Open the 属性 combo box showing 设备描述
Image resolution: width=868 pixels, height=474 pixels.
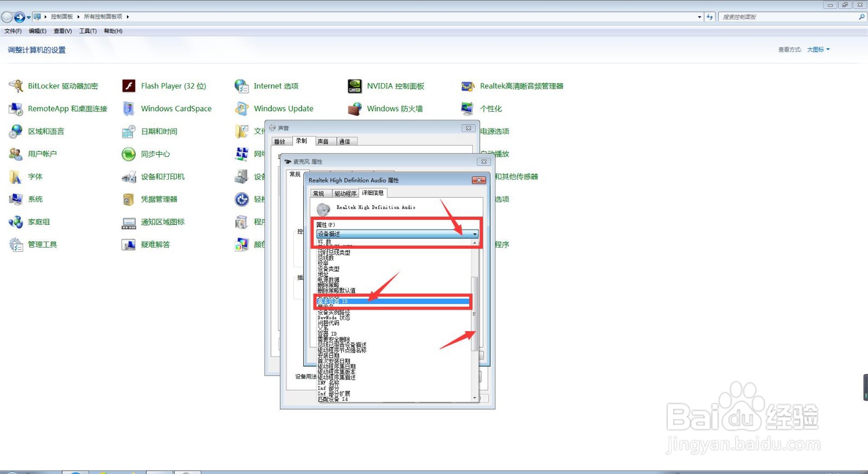pyautogui.click(x=397, y=234)
